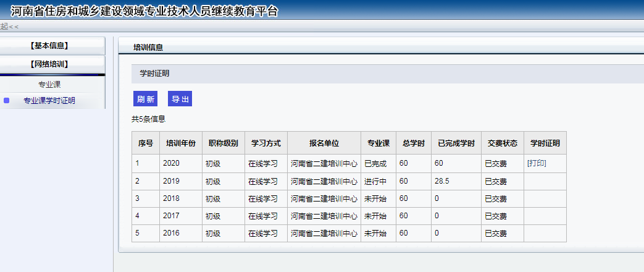Click the platform title in header banner
This screenshot has height=272, width=644.
coord(144,11)
